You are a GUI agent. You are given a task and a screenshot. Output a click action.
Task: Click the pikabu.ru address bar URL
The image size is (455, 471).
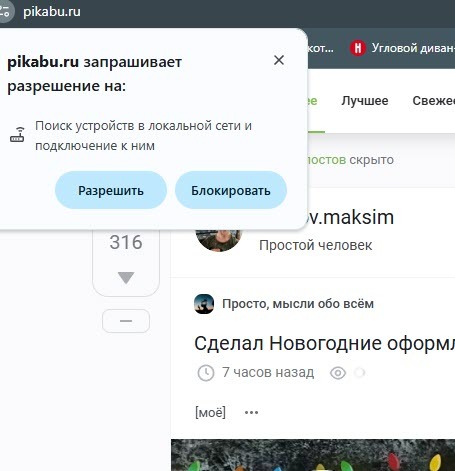(52, 12)
